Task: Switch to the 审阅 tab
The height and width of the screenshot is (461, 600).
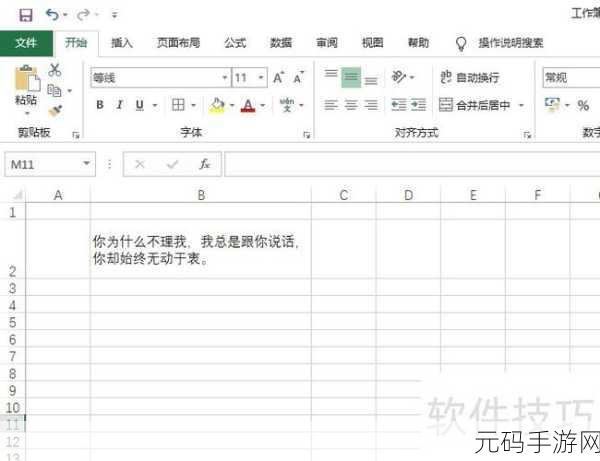Action: [327, 42]
